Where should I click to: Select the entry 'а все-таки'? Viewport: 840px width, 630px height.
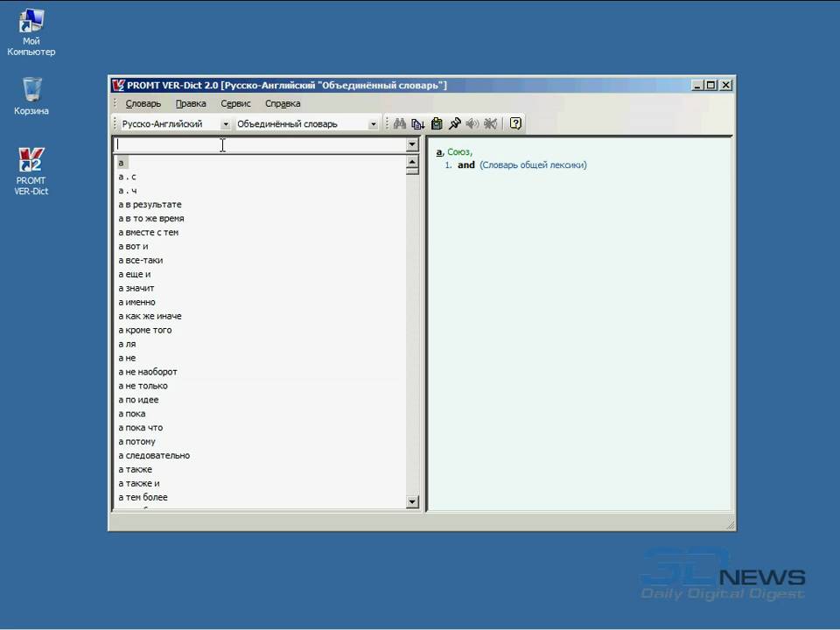tap(141, 261)
